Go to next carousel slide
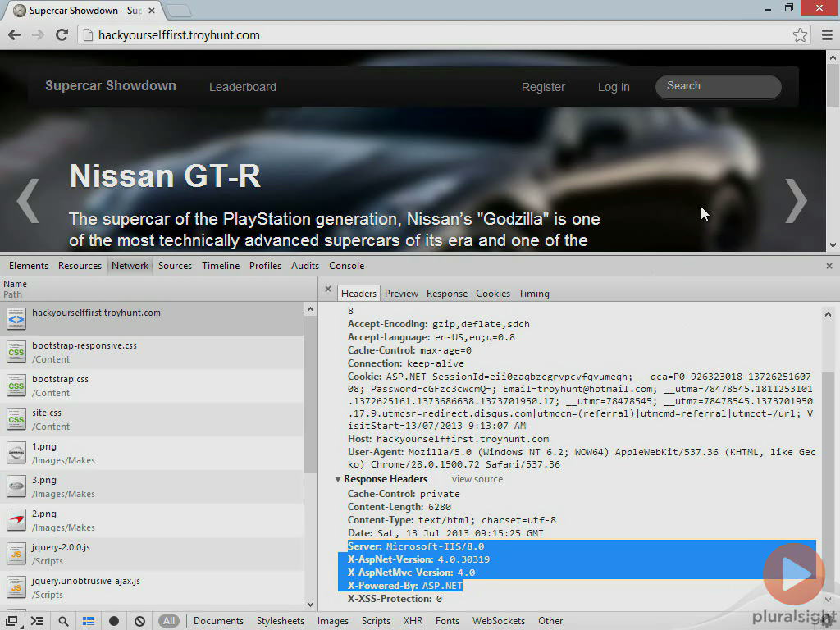 click(796, 200)
